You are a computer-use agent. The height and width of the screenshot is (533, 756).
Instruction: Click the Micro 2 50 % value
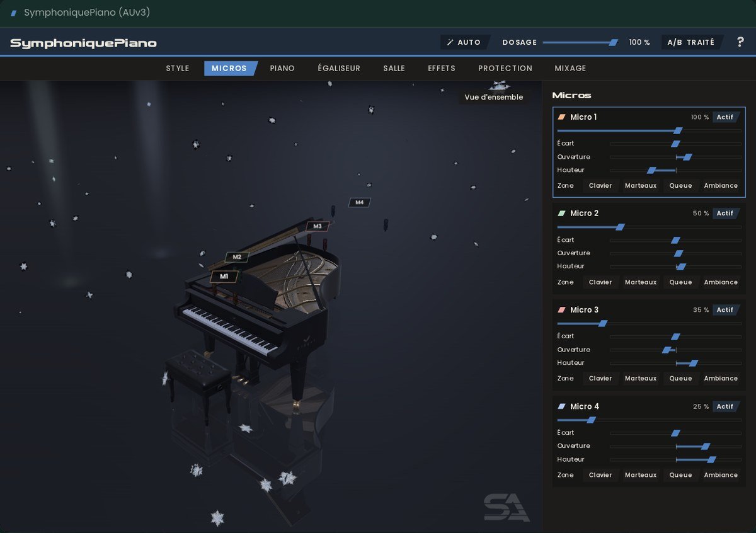pyautogui.click(x=701, y=214)
